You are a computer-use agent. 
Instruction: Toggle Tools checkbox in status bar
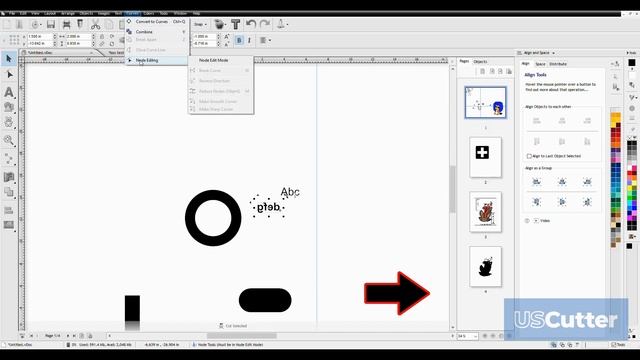(613, 345)
